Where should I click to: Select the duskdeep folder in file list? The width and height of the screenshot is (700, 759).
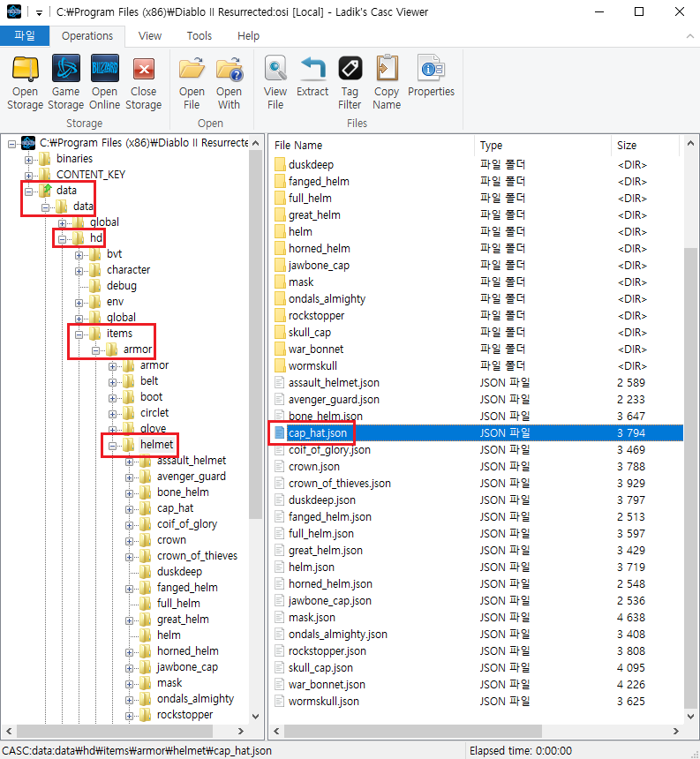pyautogui.click(x=311, y=164)
